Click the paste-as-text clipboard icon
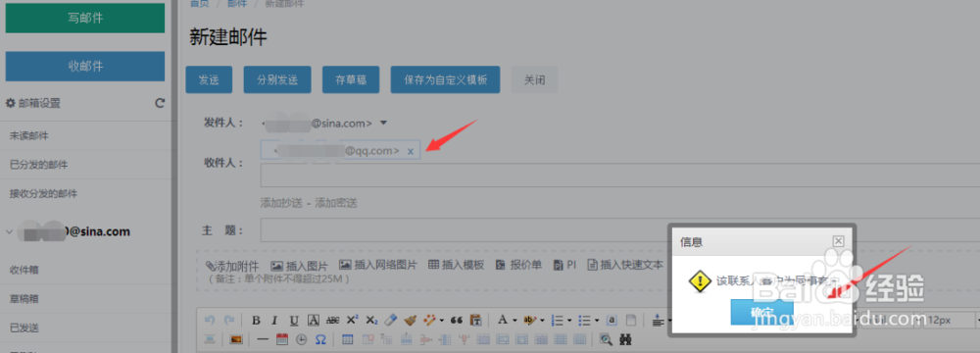 click(x=475, y=320)
